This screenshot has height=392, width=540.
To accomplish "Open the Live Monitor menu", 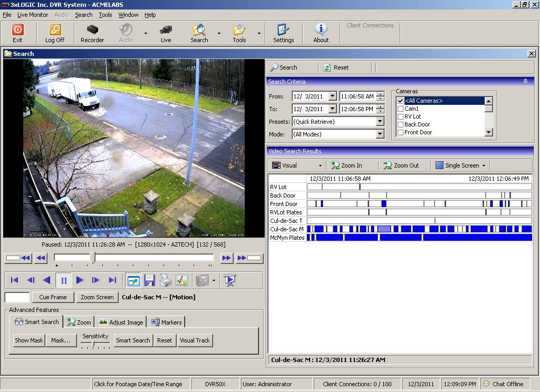I will click(x=33, y=15).
